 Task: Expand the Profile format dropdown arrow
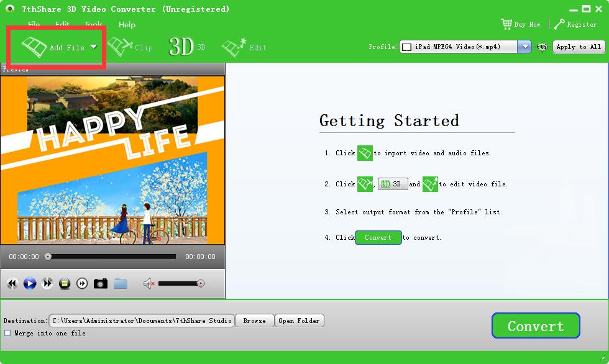point(524,47)
